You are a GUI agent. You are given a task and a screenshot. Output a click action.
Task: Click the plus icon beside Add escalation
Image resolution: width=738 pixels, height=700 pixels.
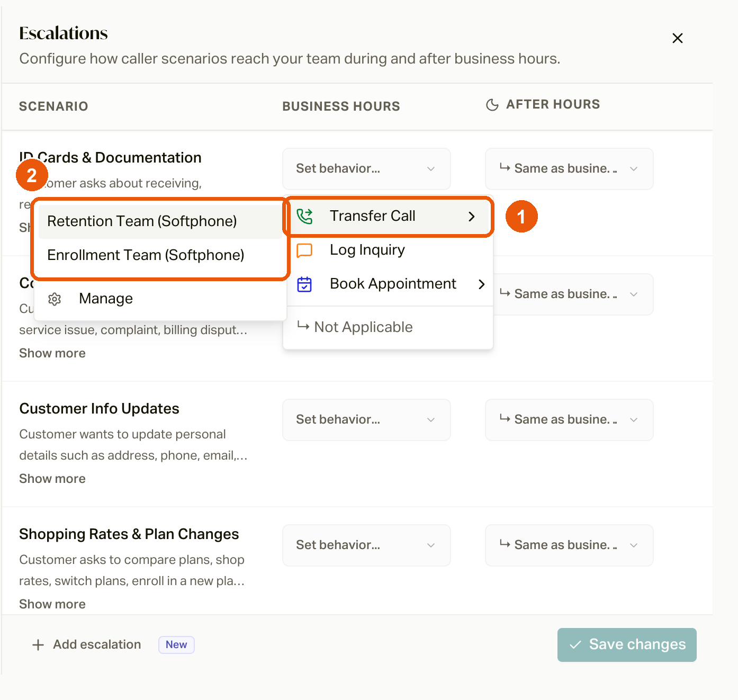[38, 645]
